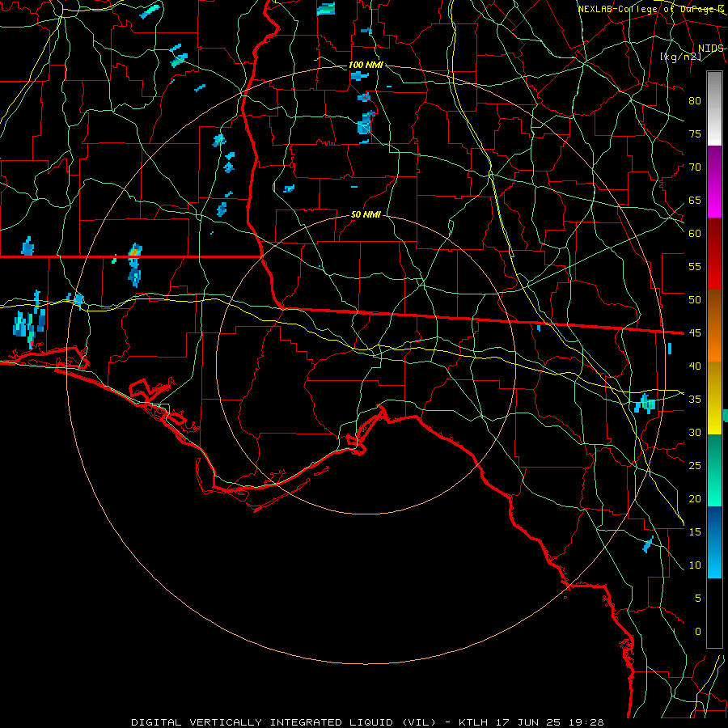Viewport: 728px width, 728px height.
Task: Click the 25 value on the color scale
Action: tap(695, 465)
